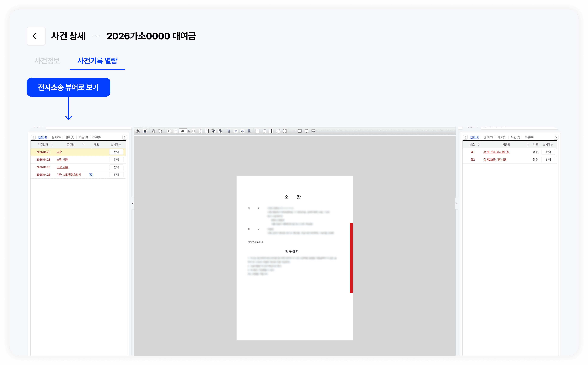Screen dimensions: 588x365
Task: Click the fullscreen view icon
Action: [285, 131]
